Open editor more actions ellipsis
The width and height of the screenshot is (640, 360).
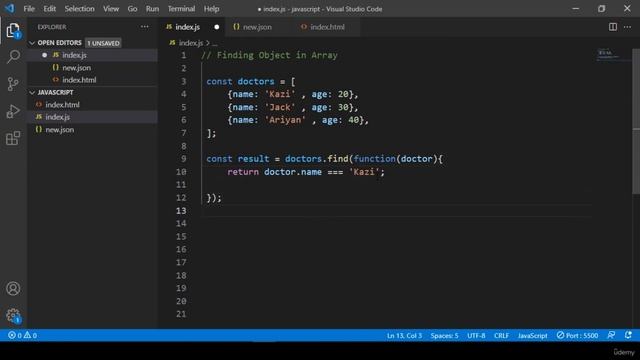point(627,27)
